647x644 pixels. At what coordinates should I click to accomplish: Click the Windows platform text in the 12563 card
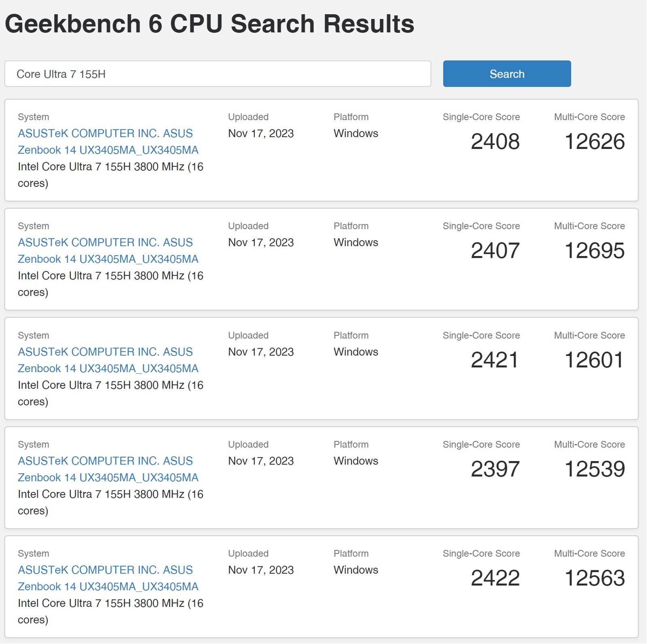pos(356,570)
